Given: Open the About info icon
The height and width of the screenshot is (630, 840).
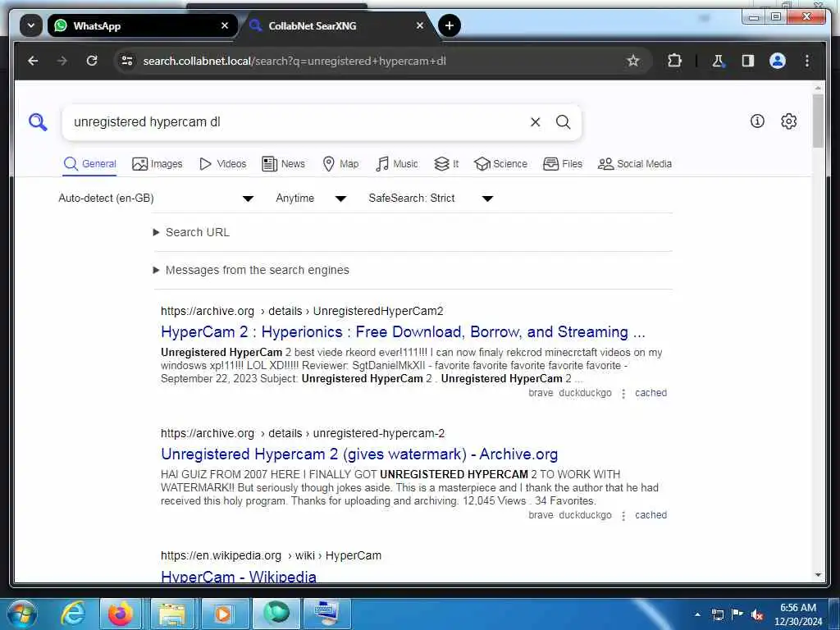Looking at the screenshot, I should coord(757,121).
